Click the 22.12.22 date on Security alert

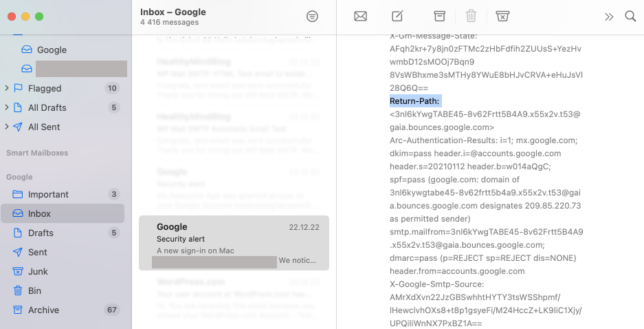coord(304,227)
